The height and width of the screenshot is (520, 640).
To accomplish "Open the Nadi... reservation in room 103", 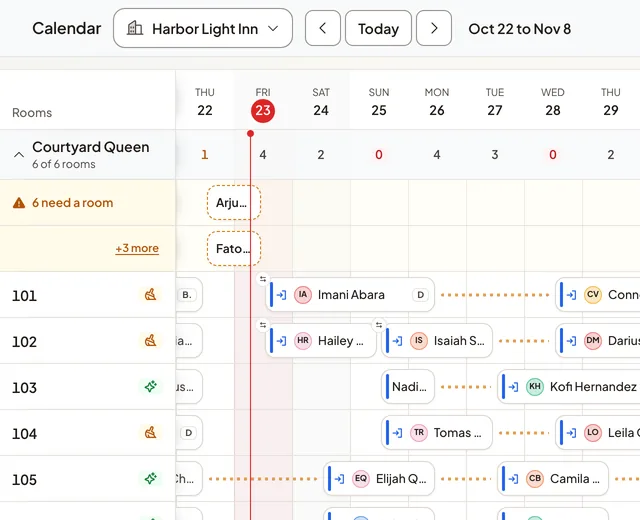I will pyautogui.click(x=408, y=387).
